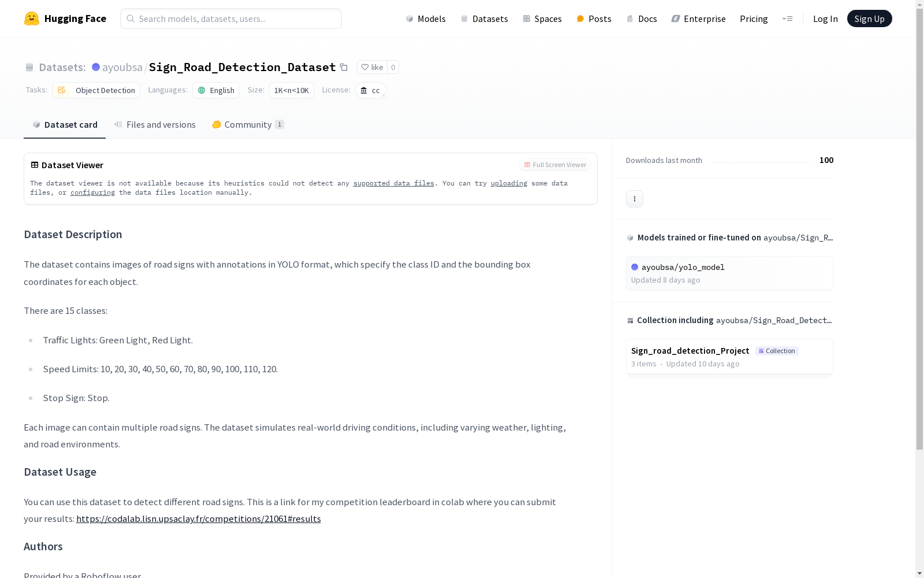The image size is (924, 578).
Task: Open the codalab competition results link
Action: click(x=199, y=519)
